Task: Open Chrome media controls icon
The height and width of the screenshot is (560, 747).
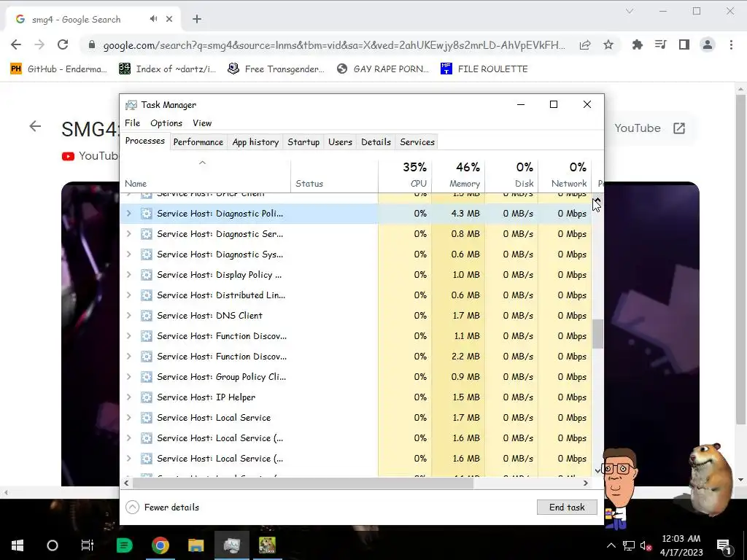Action: tap(660, 44)
